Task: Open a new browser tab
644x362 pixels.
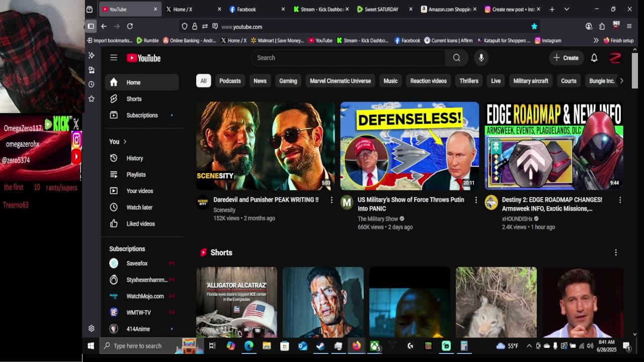Action: [x=552, y=9]
